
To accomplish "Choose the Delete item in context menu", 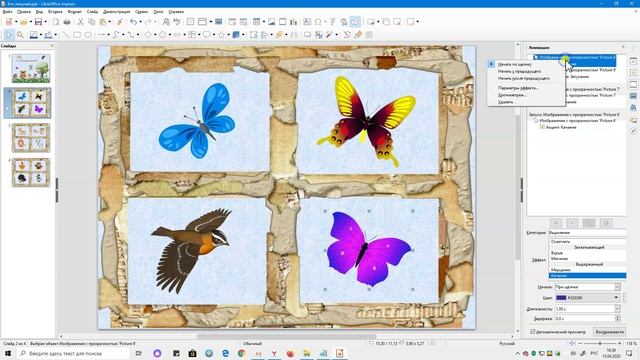I will click(506, 102).
